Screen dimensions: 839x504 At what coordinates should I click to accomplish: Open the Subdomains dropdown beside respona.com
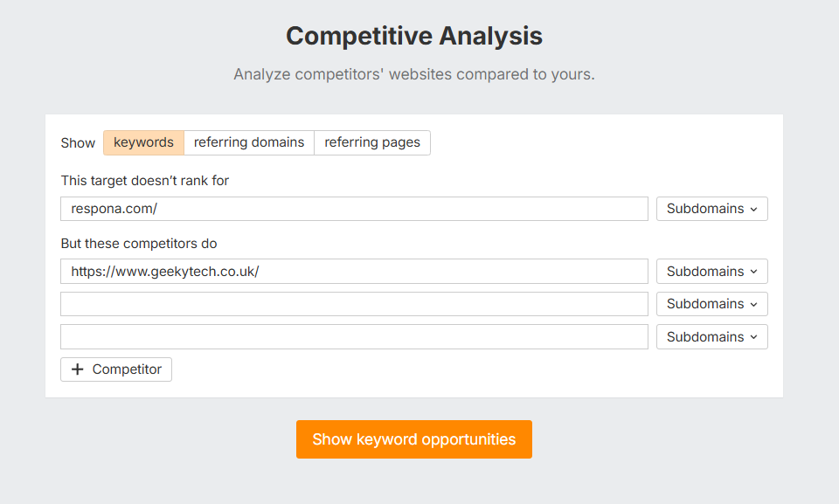(711, 208)
